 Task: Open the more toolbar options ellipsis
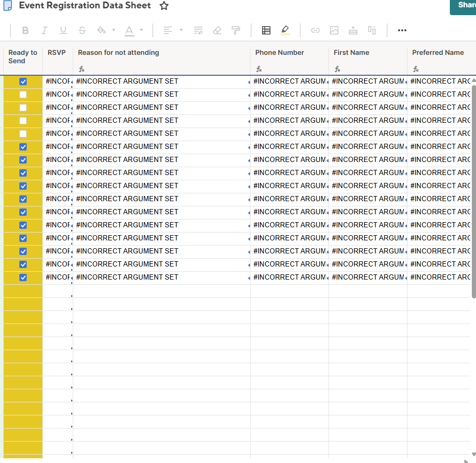pyautogui.click(x=402, y=30)
